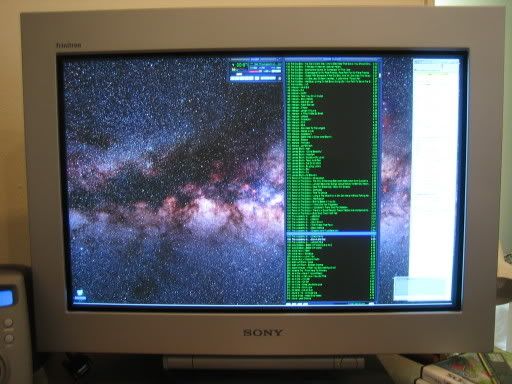Click the playlist editor vertical scrollbar thumb
This screenshot has height=384, width=512.
coord(379,76)
